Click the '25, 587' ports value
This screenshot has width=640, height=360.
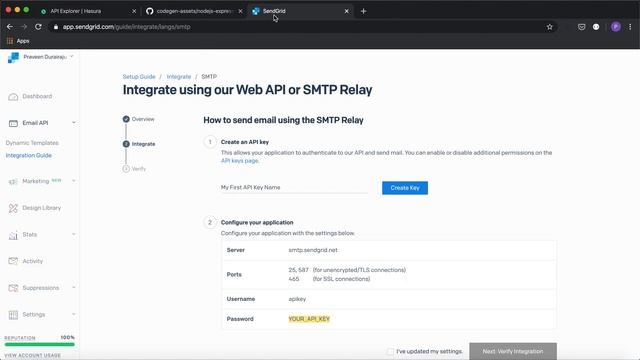pyautogui.click(x=298, y=270)
